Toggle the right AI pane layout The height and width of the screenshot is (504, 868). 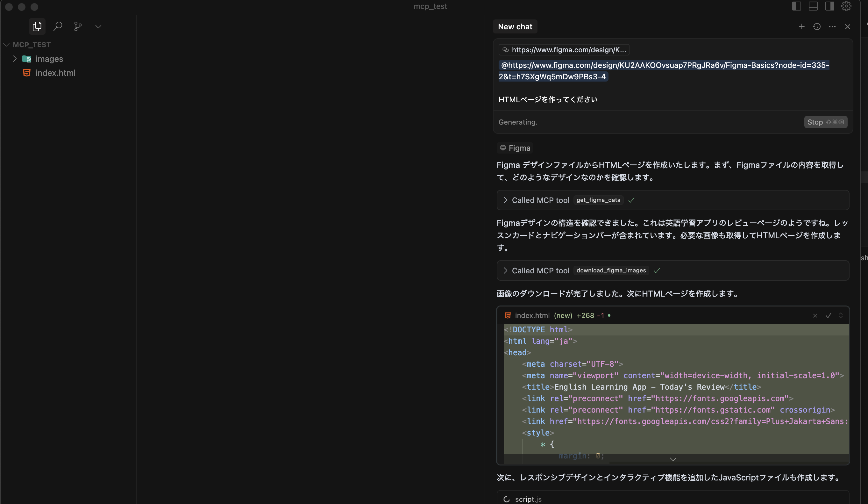[x=829, y=6]
